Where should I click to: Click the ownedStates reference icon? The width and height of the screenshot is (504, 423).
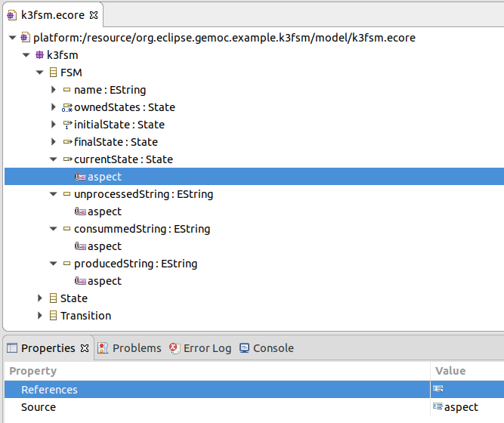point(66,107)
